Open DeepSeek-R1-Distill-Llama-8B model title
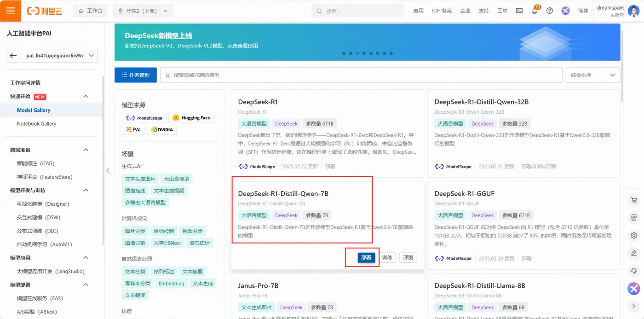644x319 pixels. (x=480, y=286)
